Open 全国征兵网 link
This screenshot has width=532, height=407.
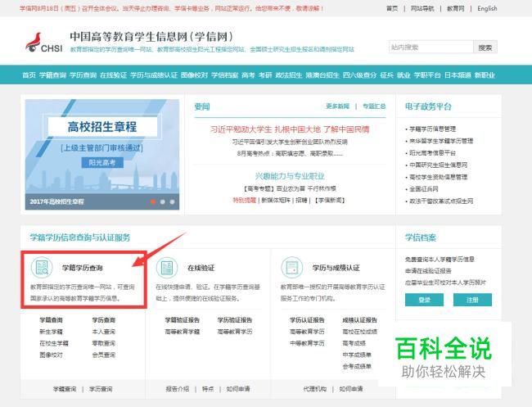[423, 188]
